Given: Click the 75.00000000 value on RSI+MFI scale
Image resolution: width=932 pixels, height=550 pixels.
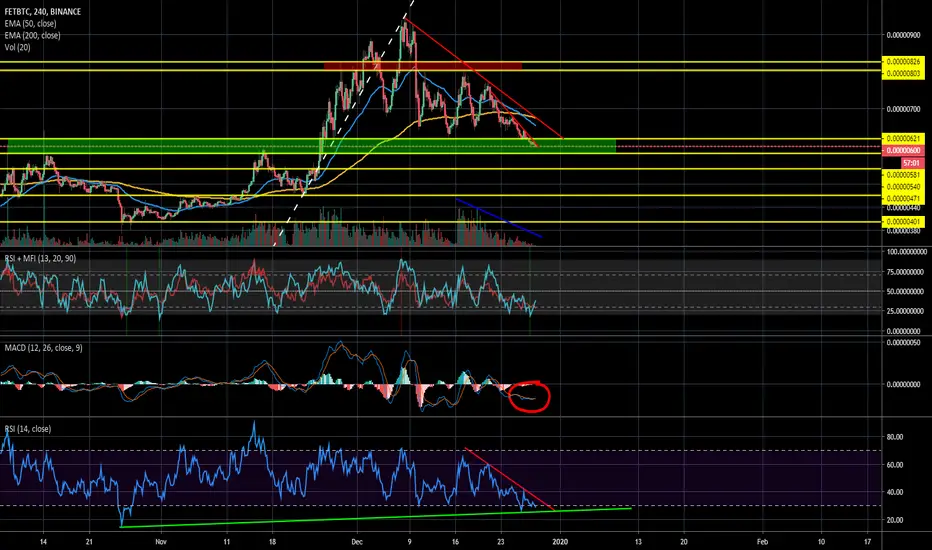Looking at the screenshot, I should point(906,272).
